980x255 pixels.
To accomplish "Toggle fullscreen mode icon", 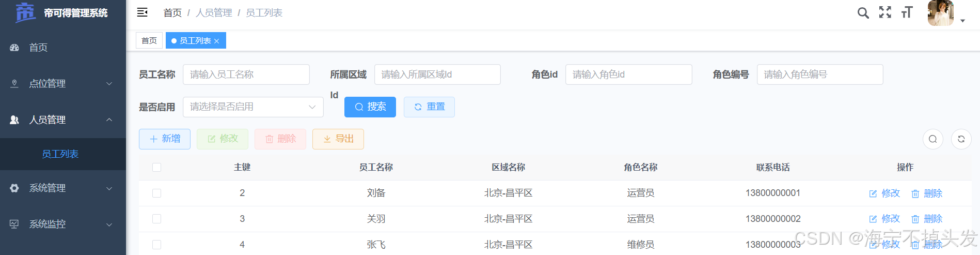I will (885, 12).
